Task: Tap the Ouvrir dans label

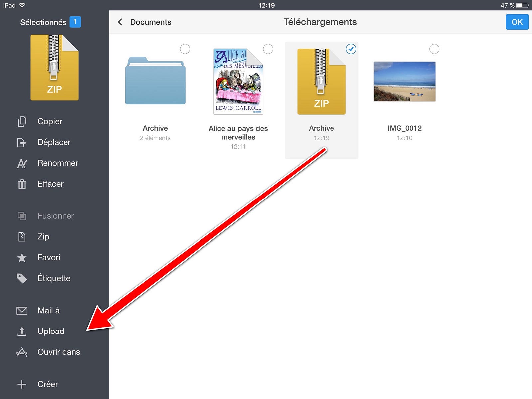Action: point(59,352)
